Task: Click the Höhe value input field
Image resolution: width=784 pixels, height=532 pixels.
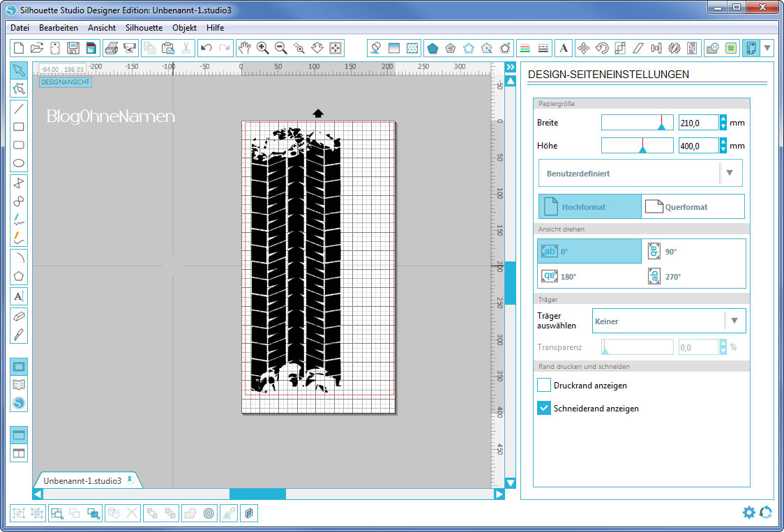Action: (x=698, y=146)
